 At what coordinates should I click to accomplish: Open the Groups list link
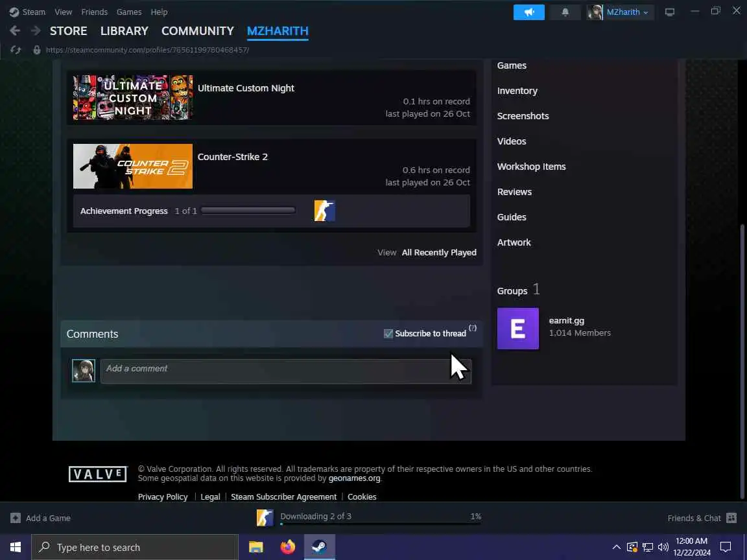coord(512,290)
